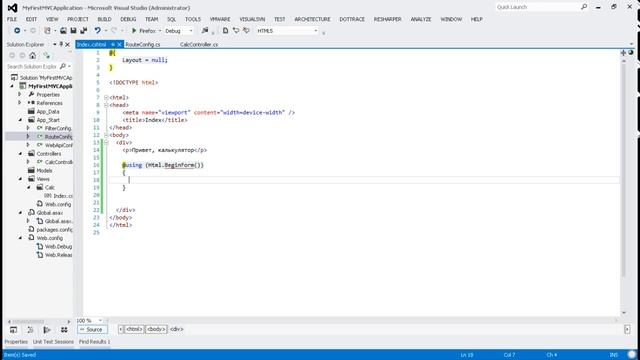Close the Index.cshtml tab

coord(120,44)
